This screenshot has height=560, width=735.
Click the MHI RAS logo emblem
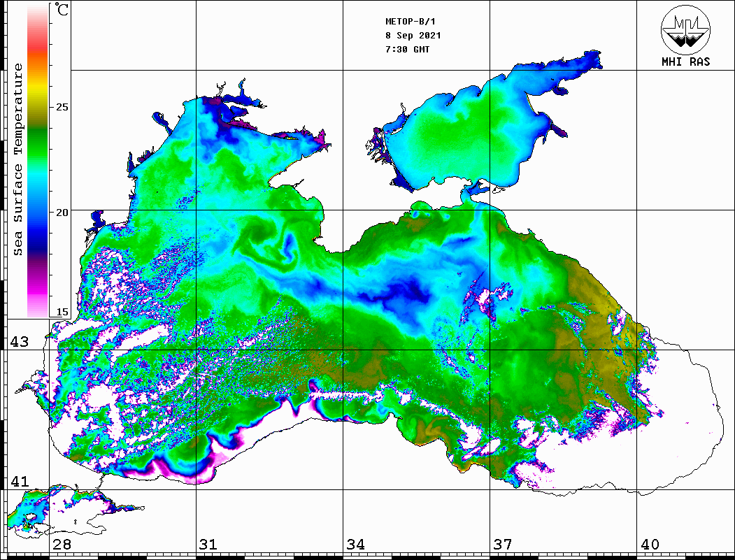pos(686,29)
